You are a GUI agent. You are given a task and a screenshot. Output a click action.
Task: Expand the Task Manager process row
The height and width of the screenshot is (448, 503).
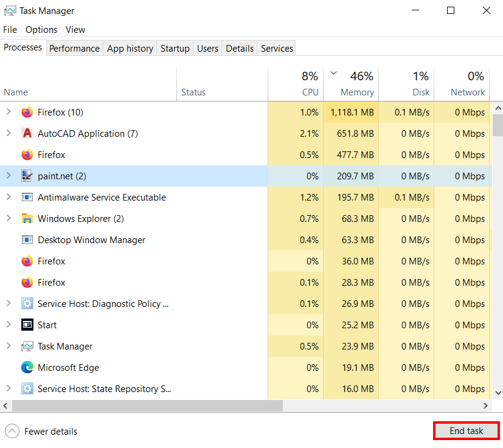point(9,346)
